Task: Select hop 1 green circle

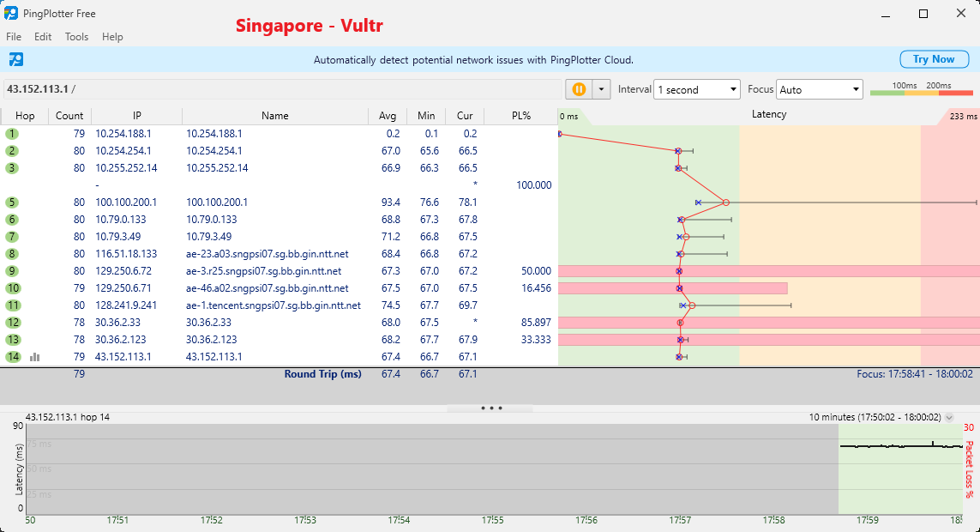Action: point(12,134)
